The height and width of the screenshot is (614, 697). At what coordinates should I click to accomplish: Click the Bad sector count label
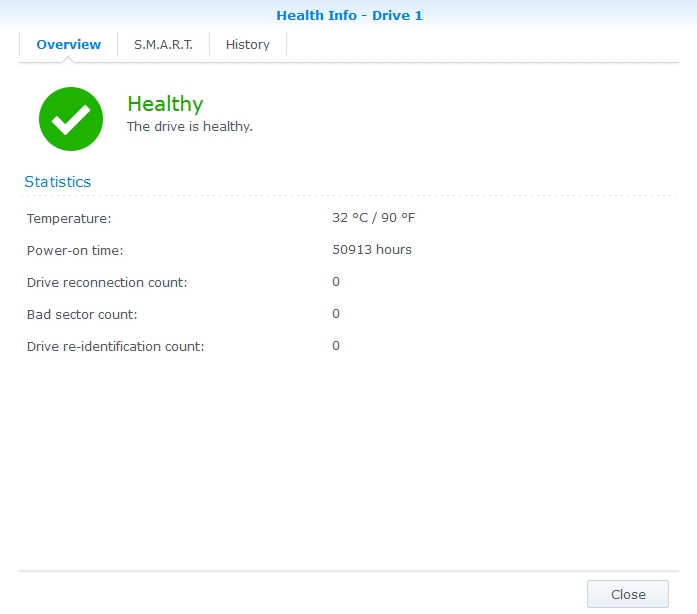82,314
